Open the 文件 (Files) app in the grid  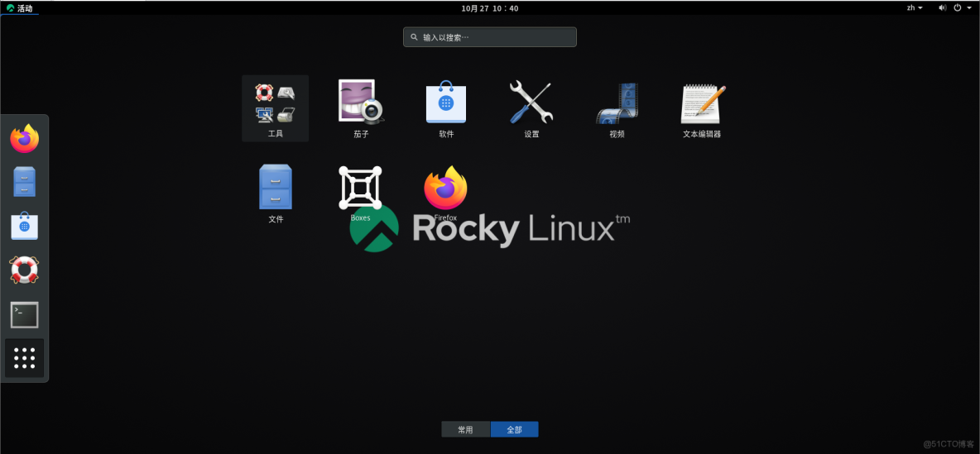pyautogui.click(x=275, y=193)
